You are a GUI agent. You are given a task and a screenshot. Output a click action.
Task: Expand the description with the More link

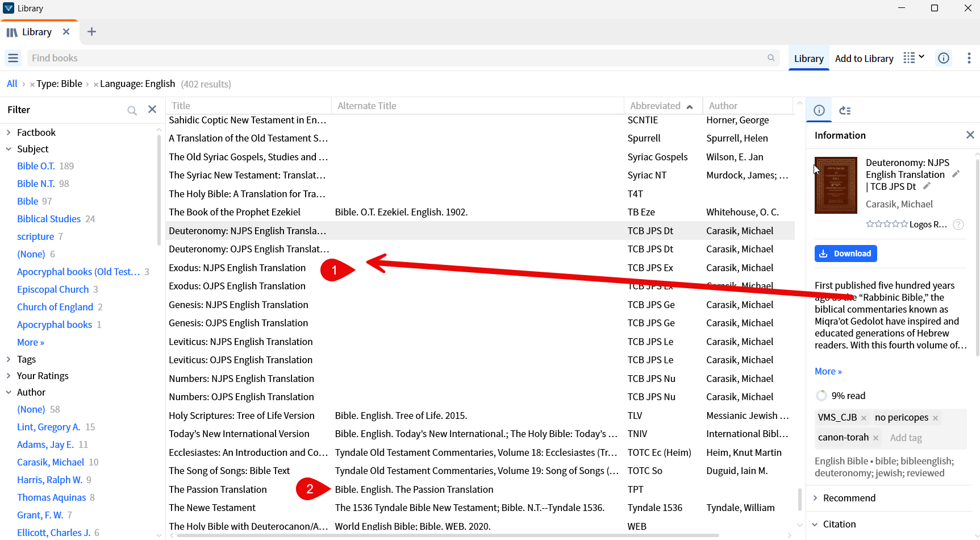point(828,371)
